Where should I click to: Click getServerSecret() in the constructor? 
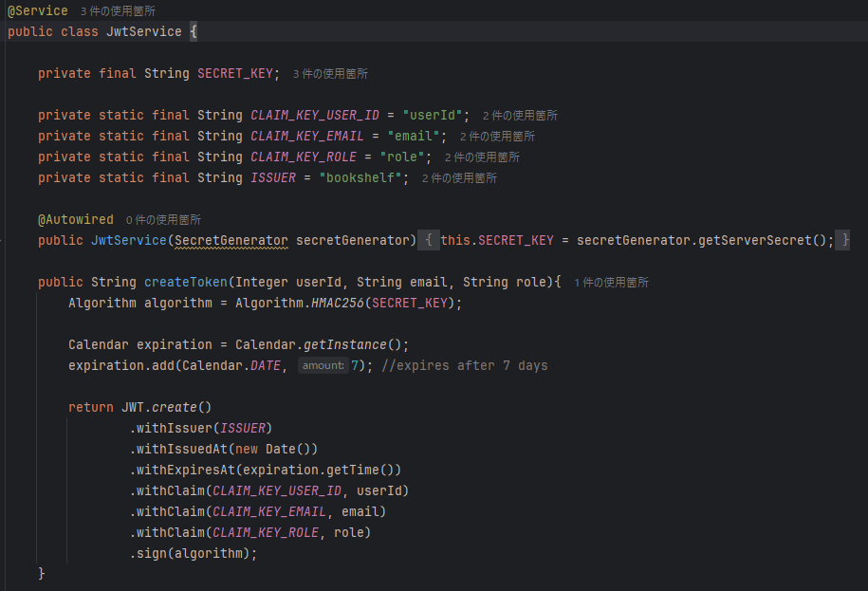(x=763, y=240)
